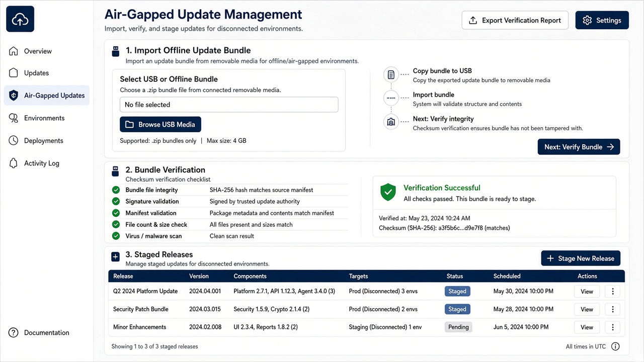Click the Overview home icon
The width and height of the screenshot is (644, 362).
14,51
